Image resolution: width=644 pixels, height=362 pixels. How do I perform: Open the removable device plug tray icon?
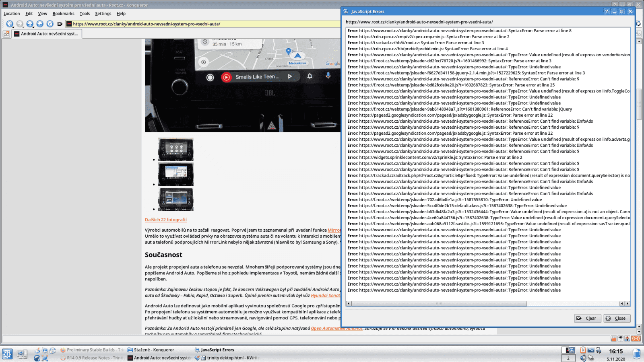pyautogui.click(x=591, y=358)
